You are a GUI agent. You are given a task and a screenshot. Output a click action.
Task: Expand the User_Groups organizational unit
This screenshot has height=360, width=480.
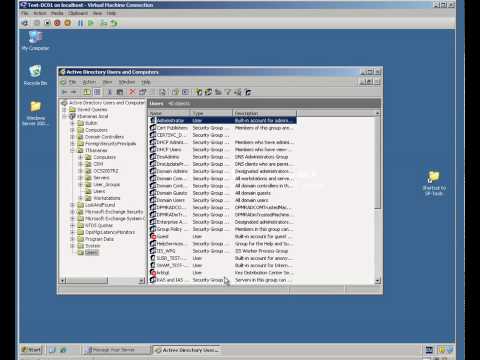pos(80,184)
